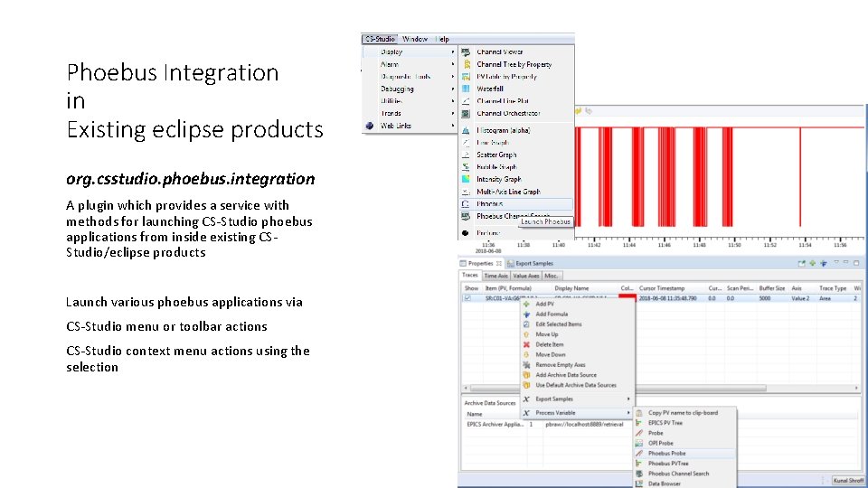Open the Export Samples view tab

tap(531, 264)
